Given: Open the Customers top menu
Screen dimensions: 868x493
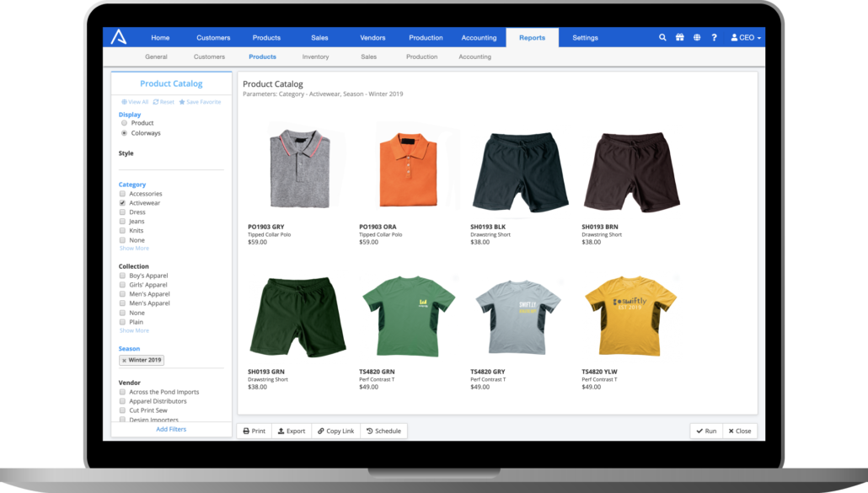Looking at the screenshot, I should [x=213, y=38].
